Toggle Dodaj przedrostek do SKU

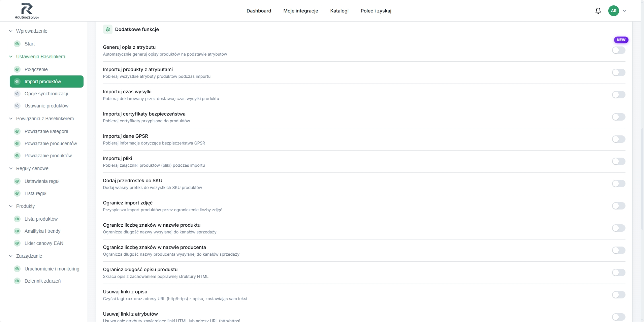pyautogui.click(x=618, y=184)
